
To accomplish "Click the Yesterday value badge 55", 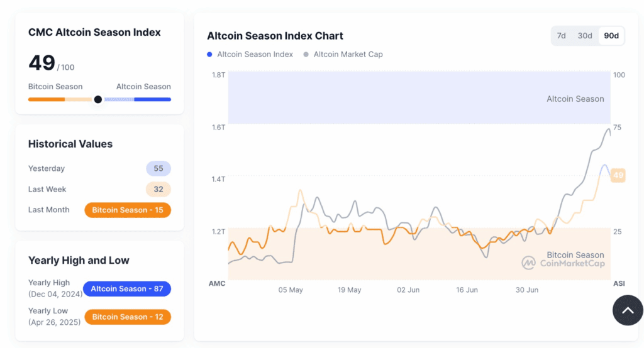I will (158, 168).
